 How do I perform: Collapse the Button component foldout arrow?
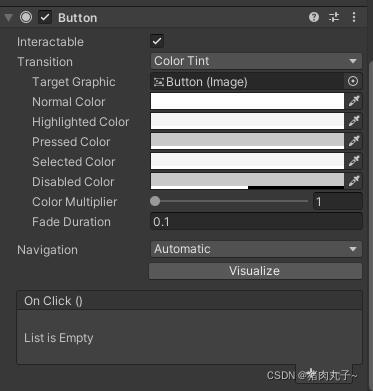8,17
